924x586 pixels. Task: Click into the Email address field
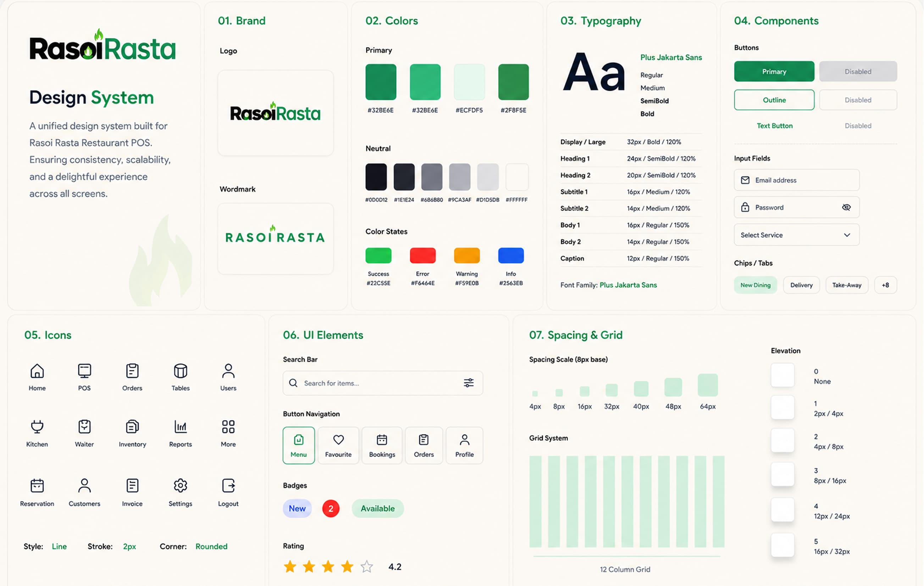(797, 180)
